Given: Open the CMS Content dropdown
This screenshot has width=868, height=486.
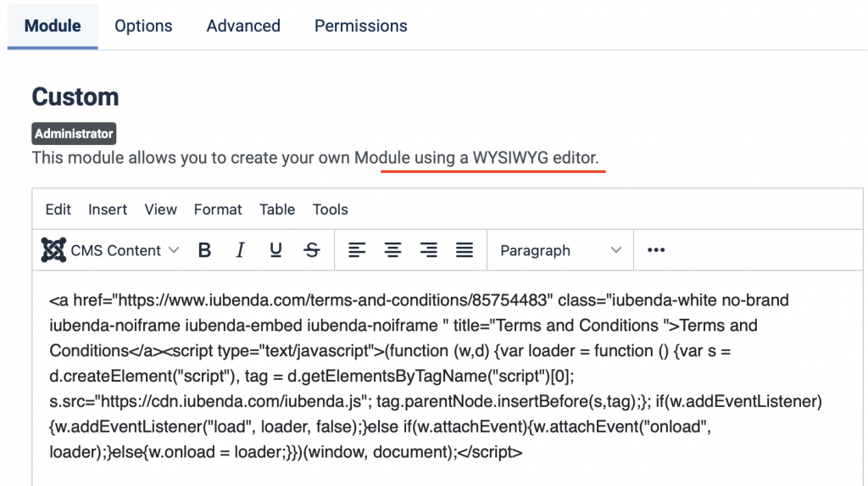Looking at the screenshot, I should pos(111,250).
